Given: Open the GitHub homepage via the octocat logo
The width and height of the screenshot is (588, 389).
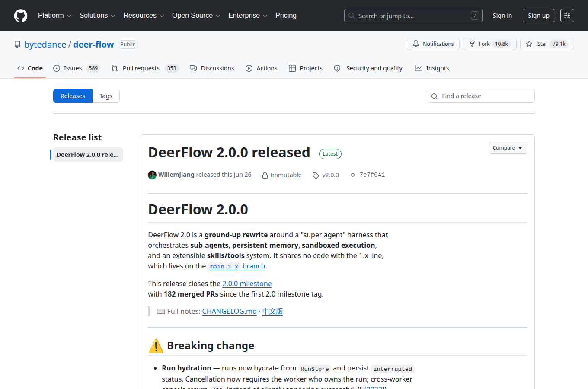Looking at the screenshot, I should pos(21,16).
